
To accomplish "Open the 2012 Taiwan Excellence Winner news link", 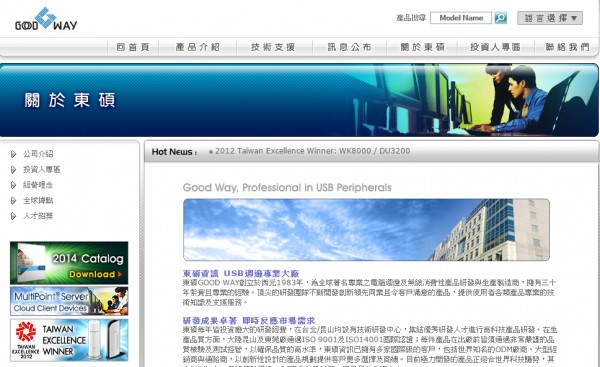I will click(x=312, y=151).
